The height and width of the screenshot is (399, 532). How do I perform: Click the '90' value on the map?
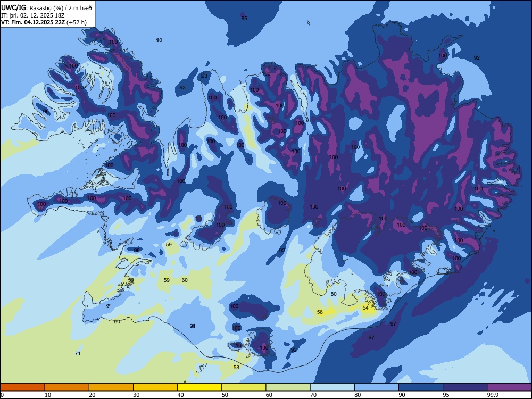[159, 40]
